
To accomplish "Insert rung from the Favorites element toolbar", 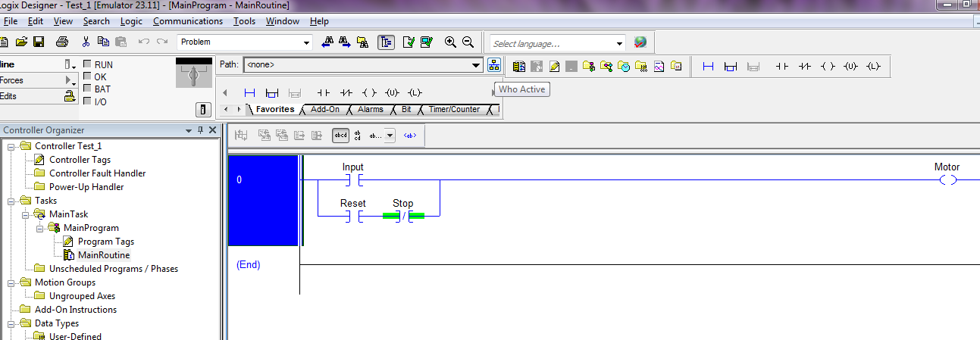I will coord(249,92).
